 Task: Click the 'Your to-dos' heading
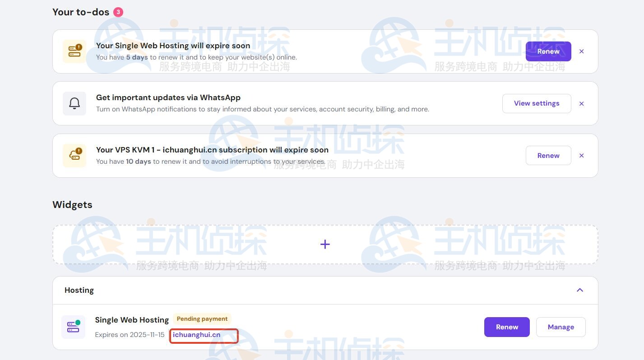(x=81, y=12)
